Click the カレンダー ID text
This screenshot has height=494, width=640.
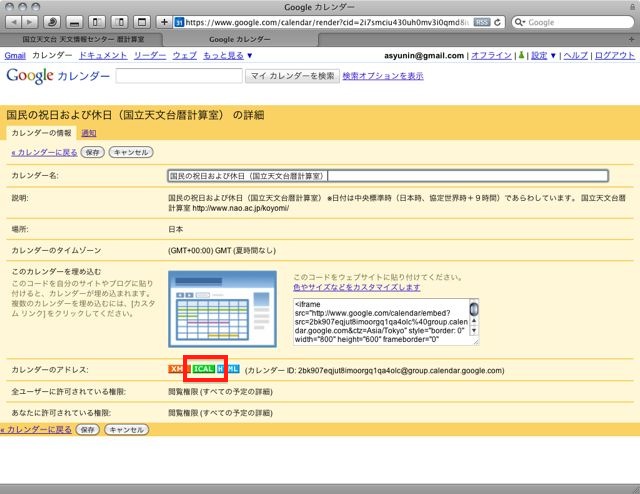[x=375, y=370]
